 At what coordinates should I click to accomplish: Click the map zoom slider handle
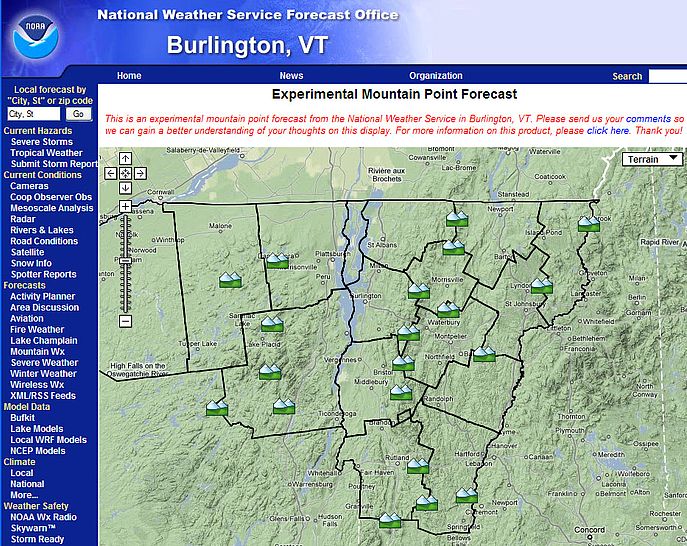click(125, 261)
